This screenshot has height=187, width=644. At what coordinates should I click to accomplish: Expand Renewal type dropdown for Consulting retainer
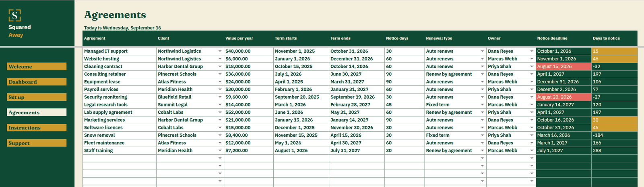pos(482,74)
